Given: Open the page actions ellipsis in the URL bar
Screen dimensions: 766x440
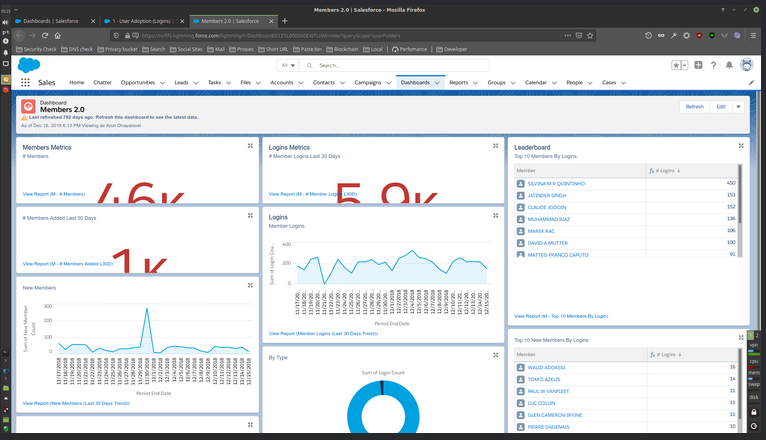Looking at the screenshot, I should 567,36.
